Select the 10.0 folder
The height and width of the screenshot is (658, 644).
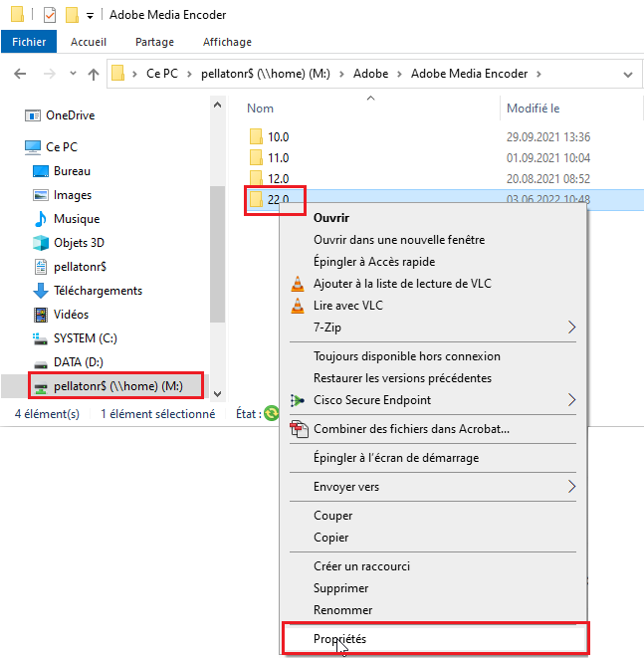tap(269, 137)
